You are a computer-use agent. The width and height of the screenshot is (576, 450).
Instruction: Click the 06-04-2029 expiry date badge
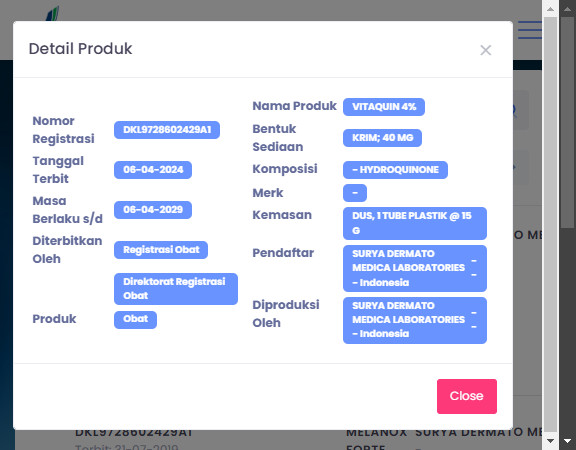tap(153, 209)
